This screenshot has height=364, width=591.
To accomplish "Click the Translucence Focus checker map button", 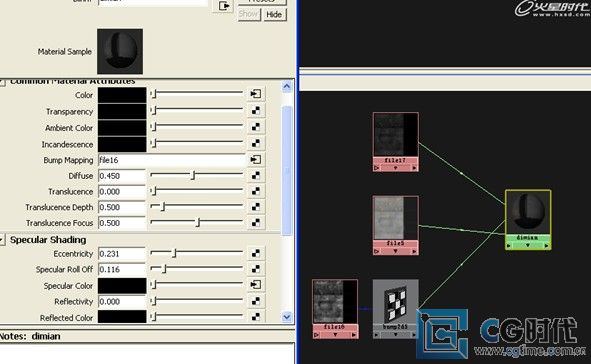I will (x=256, y=223).
